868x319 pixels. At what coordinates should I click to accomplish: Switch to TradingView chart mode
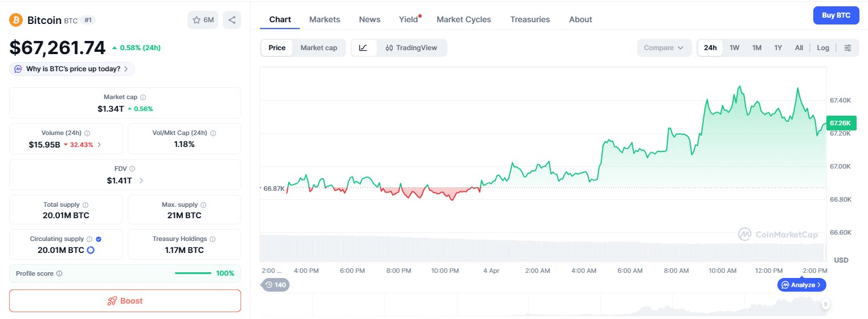(411, 48)
